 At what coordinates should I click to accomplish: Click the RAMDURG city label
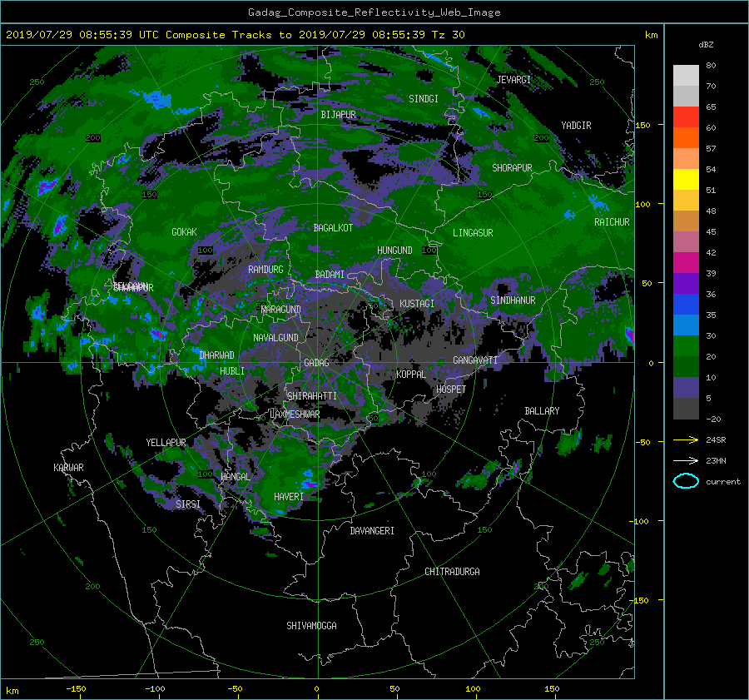pyautogui.click(x=265, y=270)
